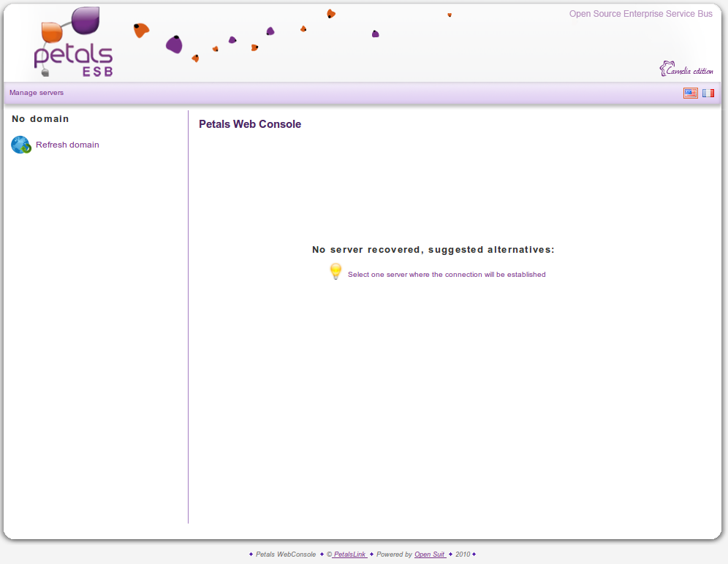Screen dimensions: 728x564
Task: Click the large purple petal near the logo
Action: point(174,45)
